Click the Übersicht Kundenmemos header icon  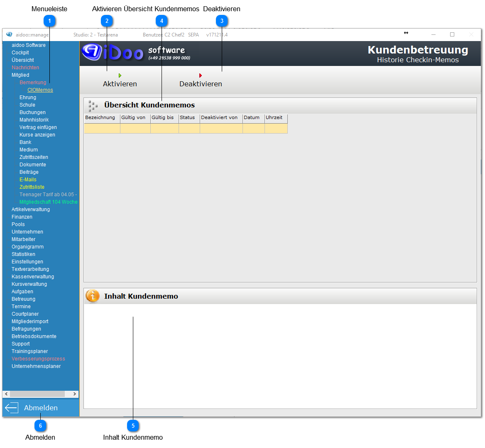pos(93,106)
